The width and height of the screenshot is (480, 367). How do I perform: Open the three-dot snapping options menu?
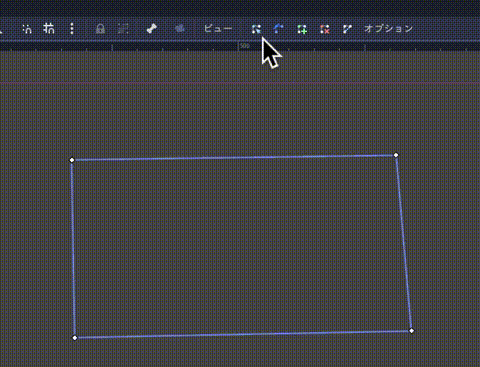click(x=72, y=29)
